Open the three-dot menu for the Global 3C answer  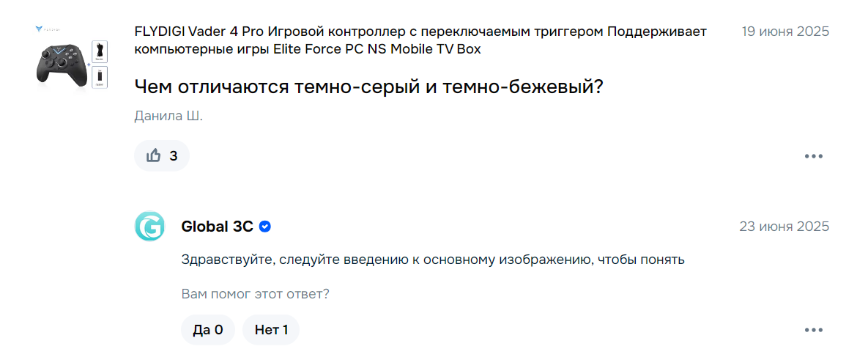coord(813,330)
